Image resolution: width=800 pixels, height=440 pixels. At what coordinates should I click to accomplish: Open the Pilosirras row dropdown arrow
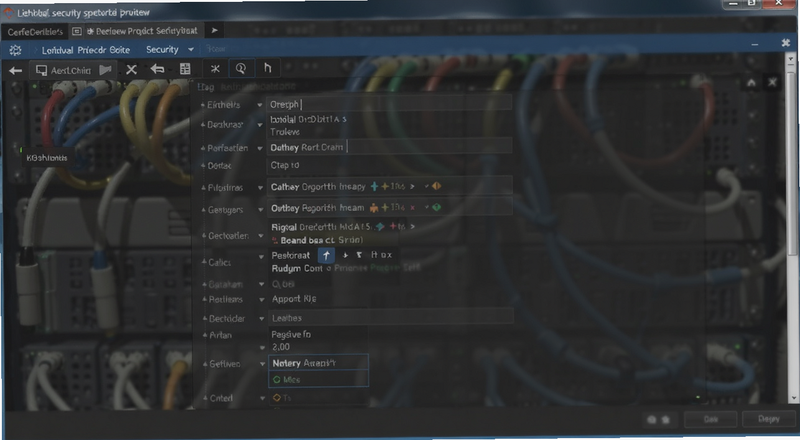[260, 188]
